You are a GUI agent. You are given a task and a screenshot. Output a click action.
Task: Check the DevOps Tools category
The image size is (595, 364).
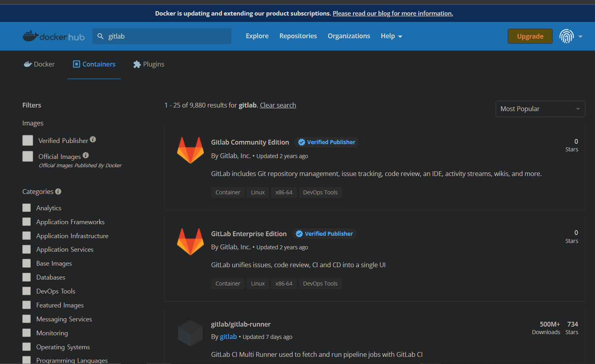(27, 291)
